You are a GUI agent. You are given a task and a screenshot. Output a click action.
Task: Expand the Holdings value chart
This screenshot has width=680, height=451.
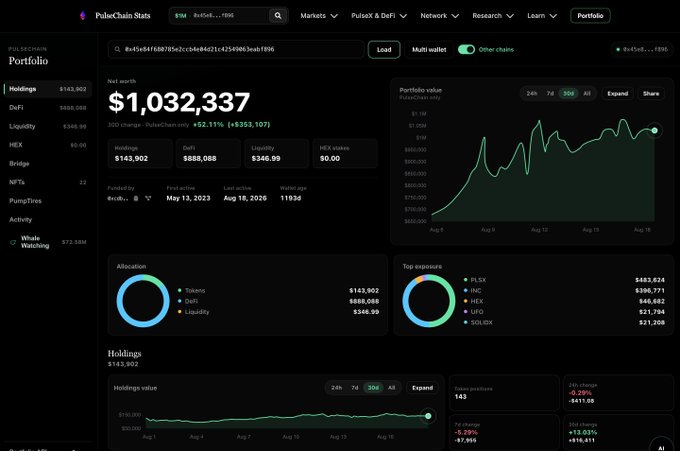click(422, 388)
